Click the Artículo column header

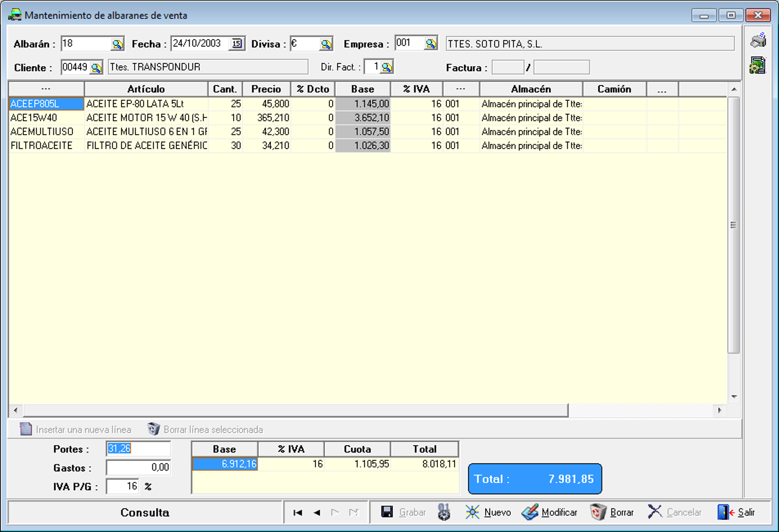(x=146, y=89)
